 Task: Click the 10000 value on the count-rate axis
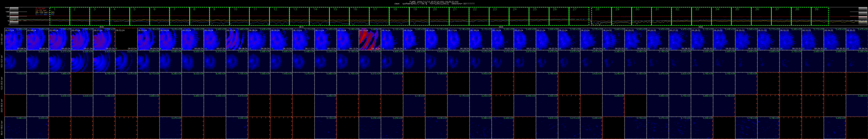[7, 7]
